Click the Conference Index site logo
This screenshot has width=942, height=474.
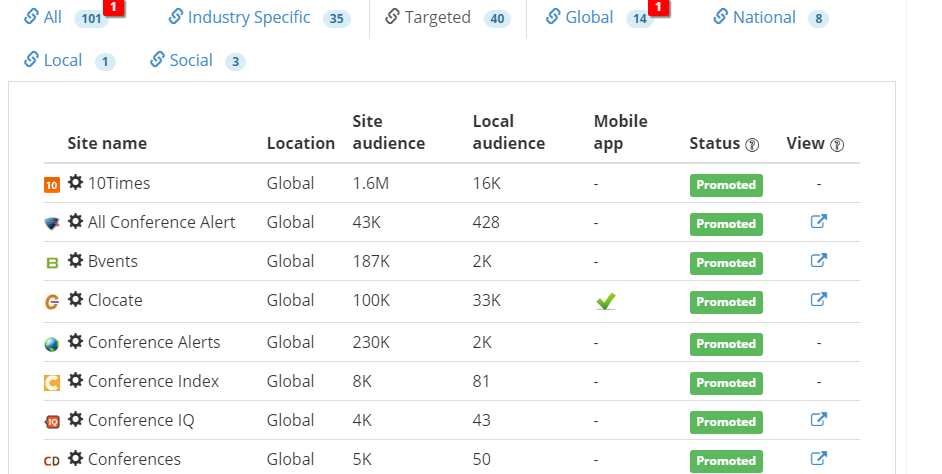[x=52, y=383]
